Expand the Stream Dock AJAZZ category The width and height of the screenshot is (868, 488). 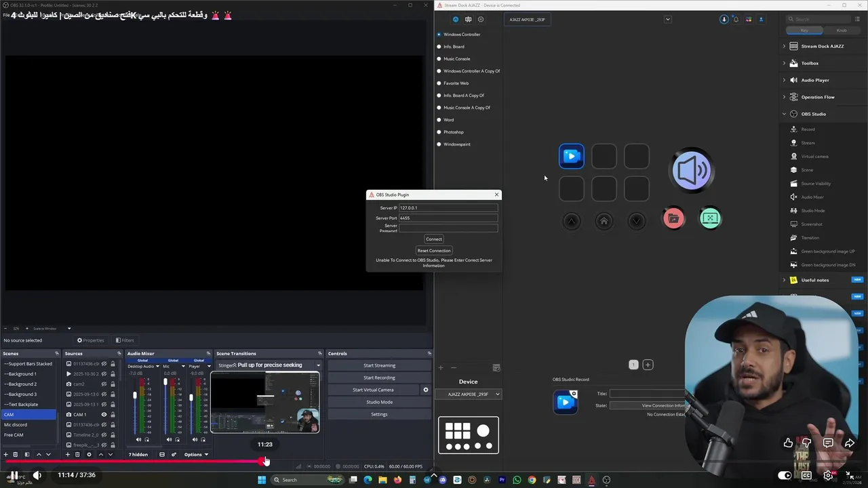[785, 46]
